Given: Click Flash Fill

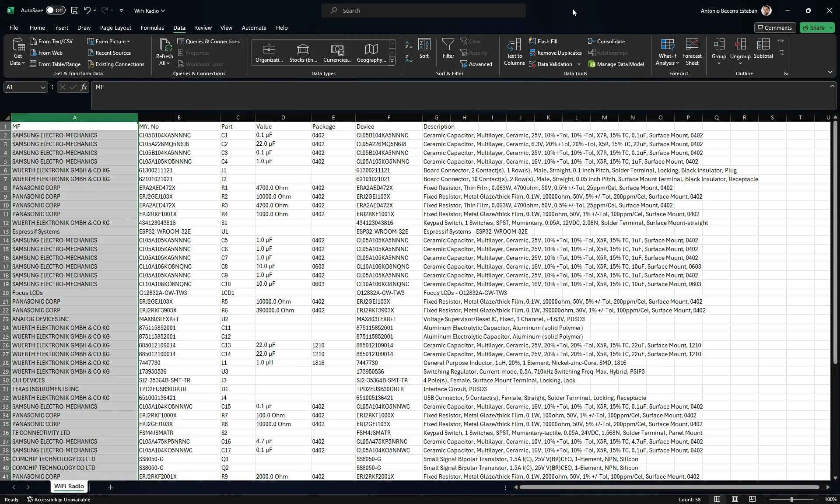Looking at the screenshot, I should pyautogui.click(x=543, y=41).
